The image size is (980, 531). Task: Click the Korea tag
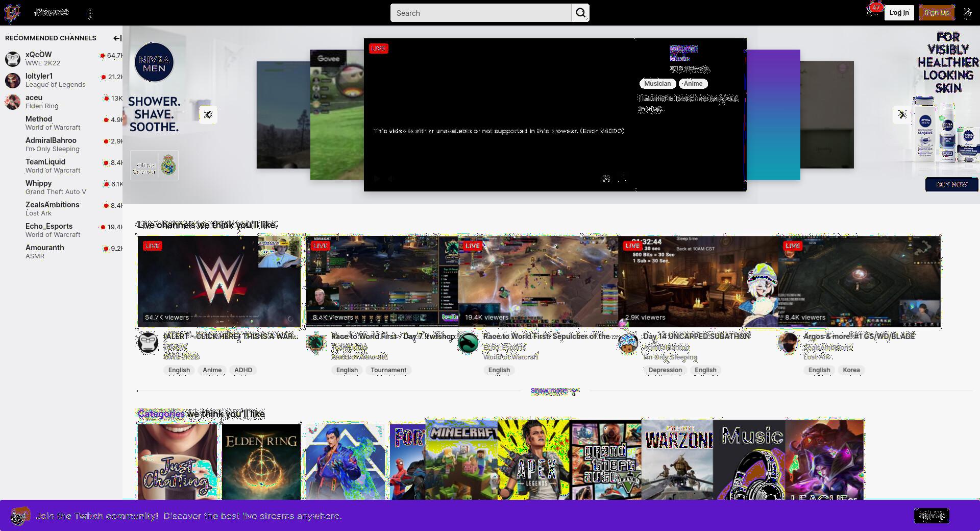coord(851,370)
